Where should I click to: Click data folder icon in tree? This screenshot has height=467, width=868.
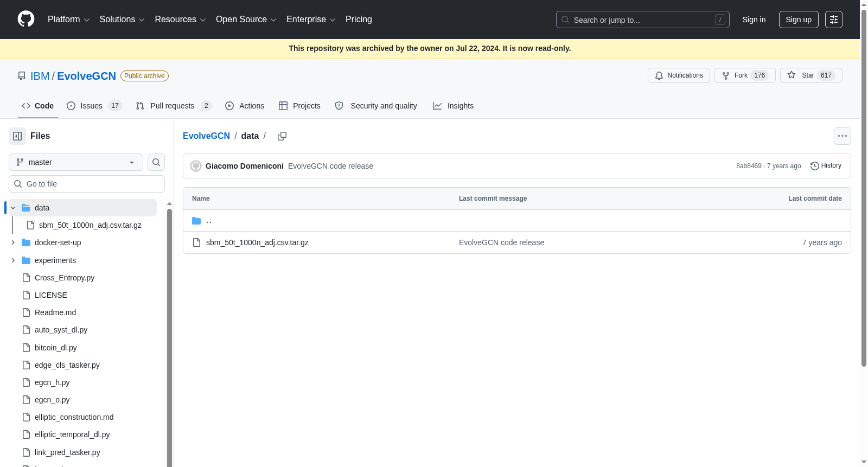(x=26, y=208)
